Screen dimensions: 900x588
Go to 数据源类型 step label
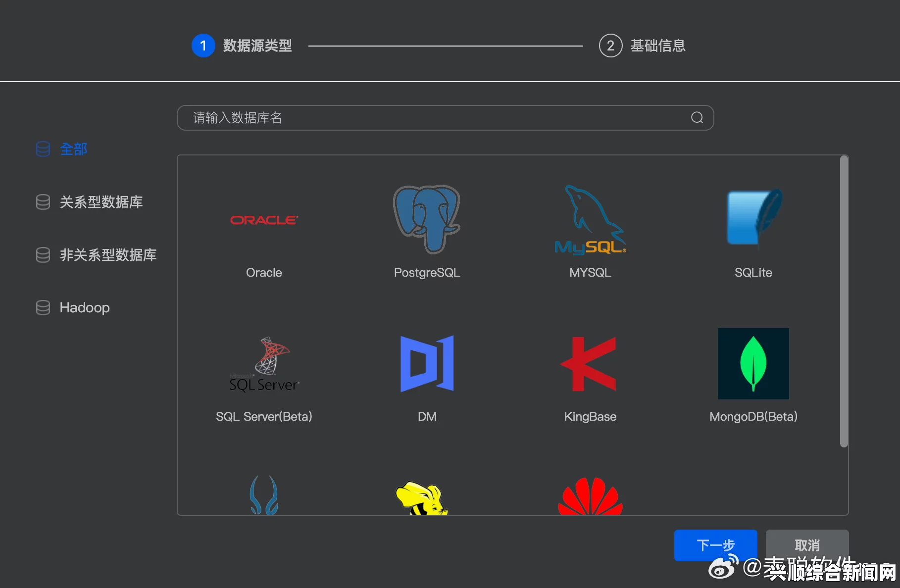pos(257,46)
